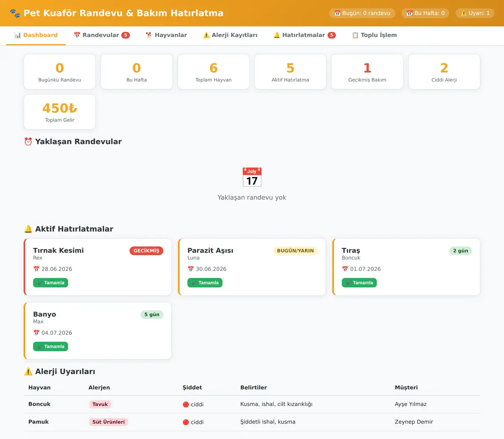The width and height of the screenshot is (504, 439).
Task: Select the Toplam Hayvan stat card
Action: click(x=213, y=72)
